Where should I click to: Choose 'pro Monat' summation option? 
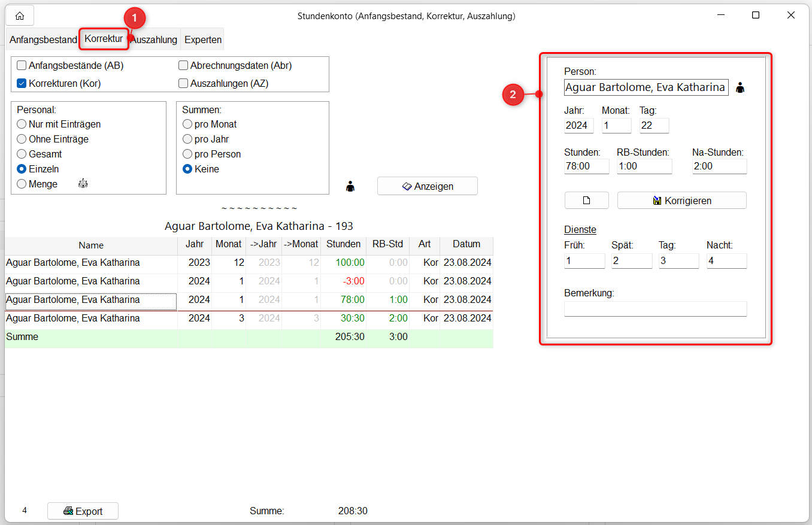point(188,125)
